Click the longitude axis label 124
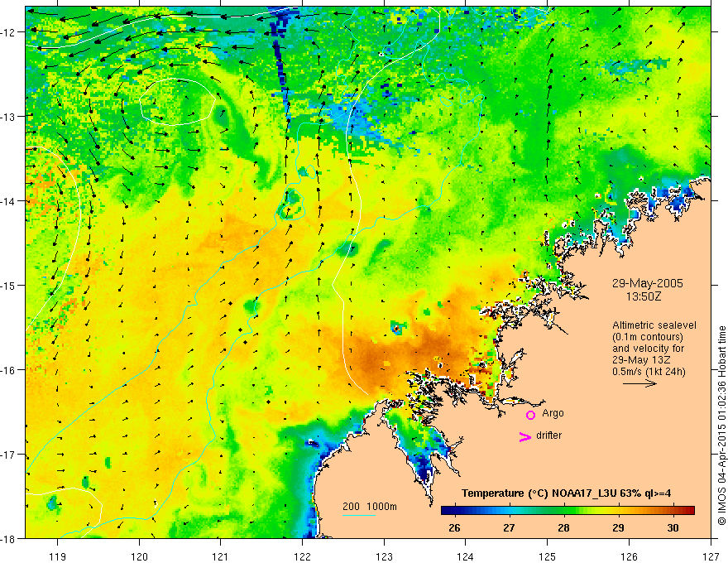 pyautogui.click(x=466, y=556)
